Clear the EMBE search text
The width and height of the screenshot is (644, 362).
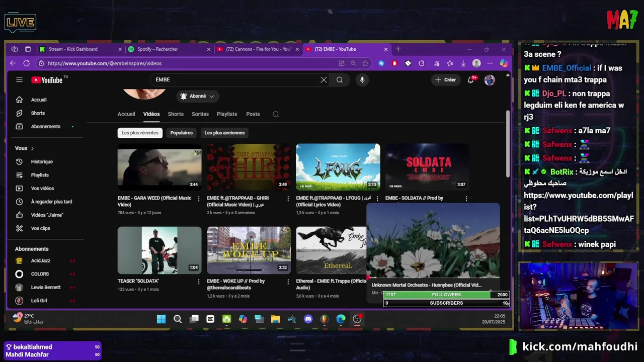point(324,80)
